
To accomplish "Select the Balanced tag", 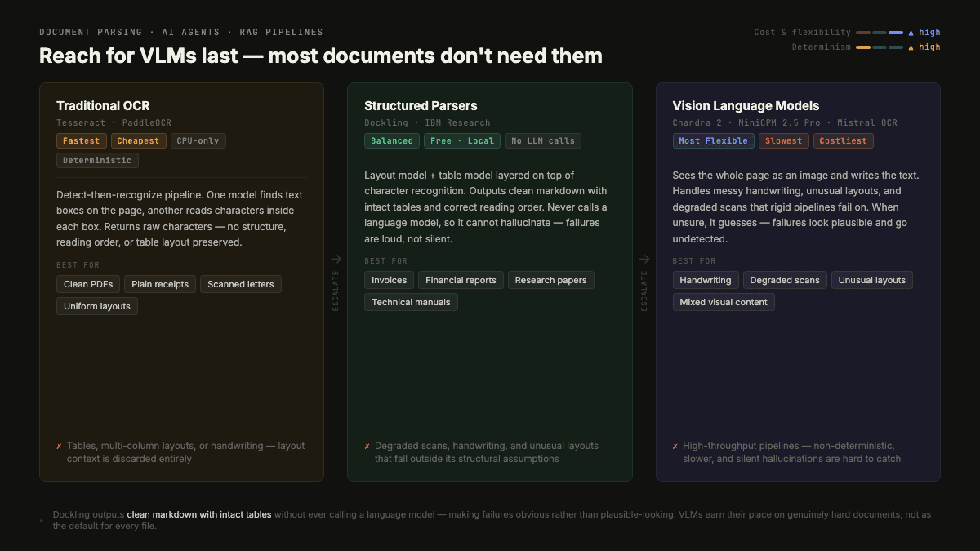I will [x=392, y=140].
